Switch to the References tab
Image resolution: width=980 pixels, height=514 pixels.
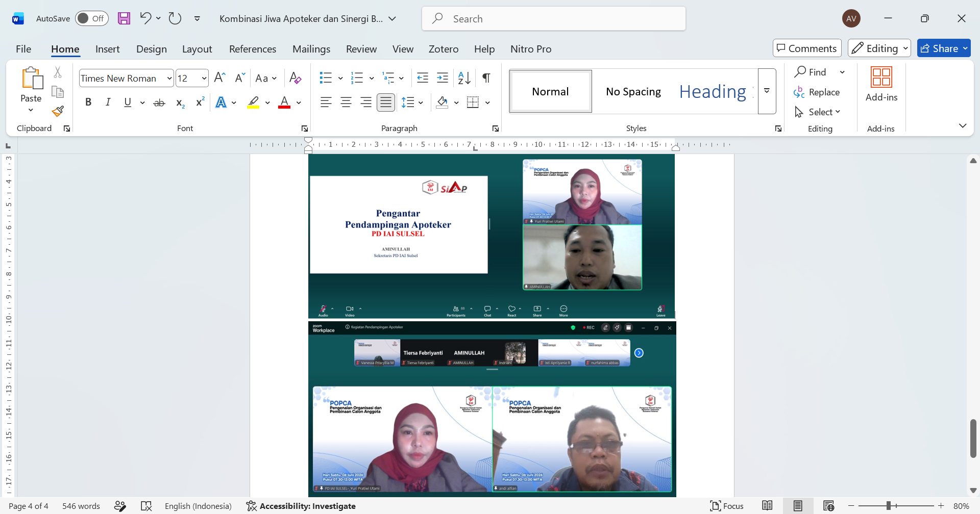[x=253, y=49]
